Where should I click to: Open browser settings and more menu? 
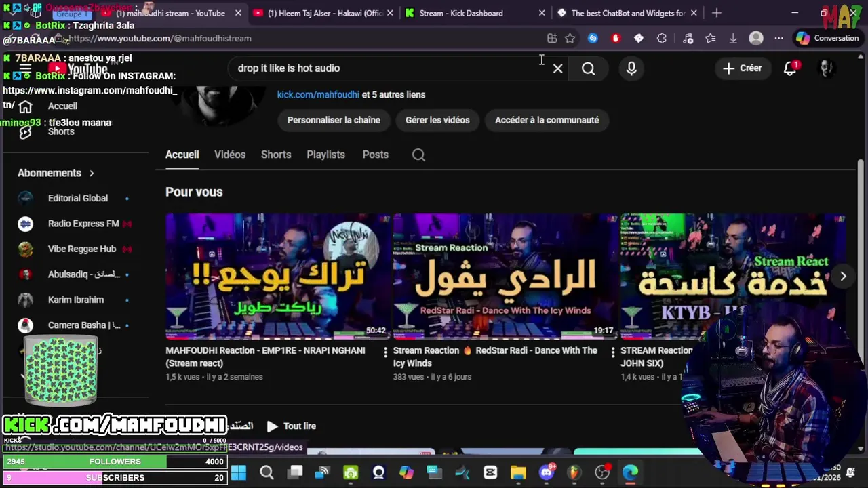(778, 39)
